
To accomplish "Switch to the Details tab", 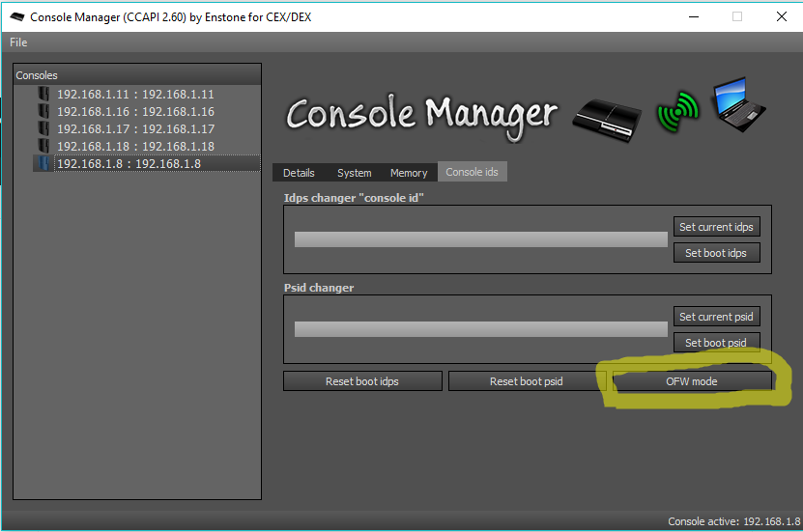I will (x=299, y=173).
